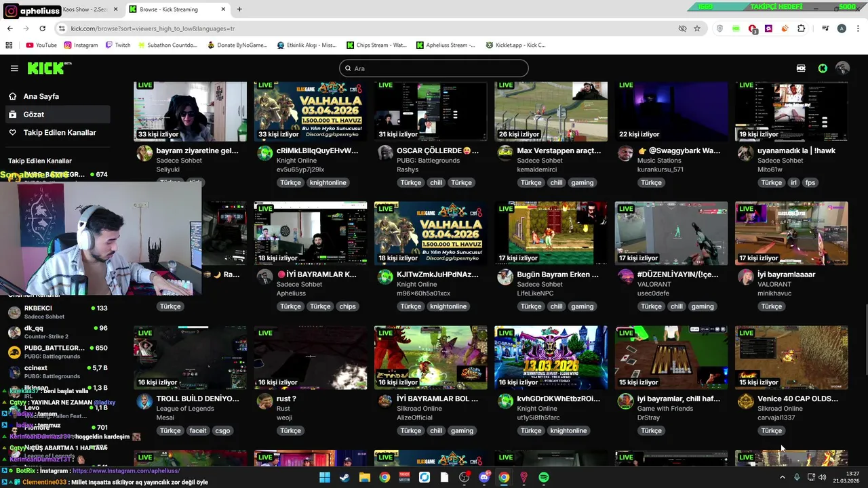Click the faceit tag under TROLL BUİLD stream
Image resolution: width=868 pixels, height=488 pixels.
pos(198,430)
